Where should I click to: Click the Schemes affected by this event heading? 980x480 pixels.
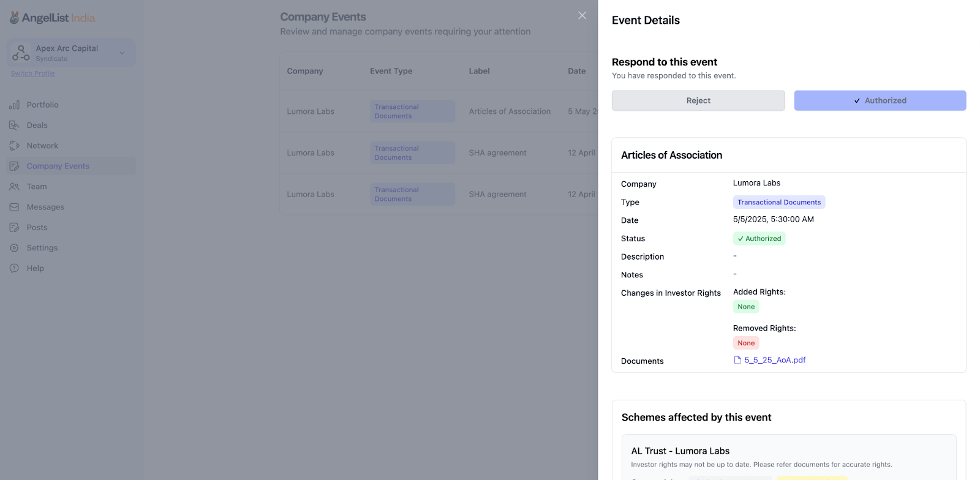click(696, 418)
